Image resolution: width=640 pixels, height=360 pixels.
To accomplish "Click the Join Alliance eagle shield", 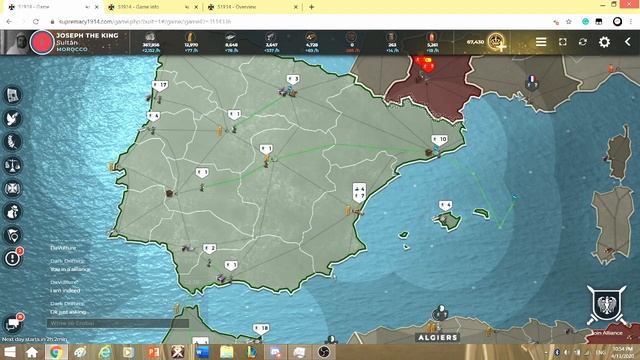I will tap(607, 306).
